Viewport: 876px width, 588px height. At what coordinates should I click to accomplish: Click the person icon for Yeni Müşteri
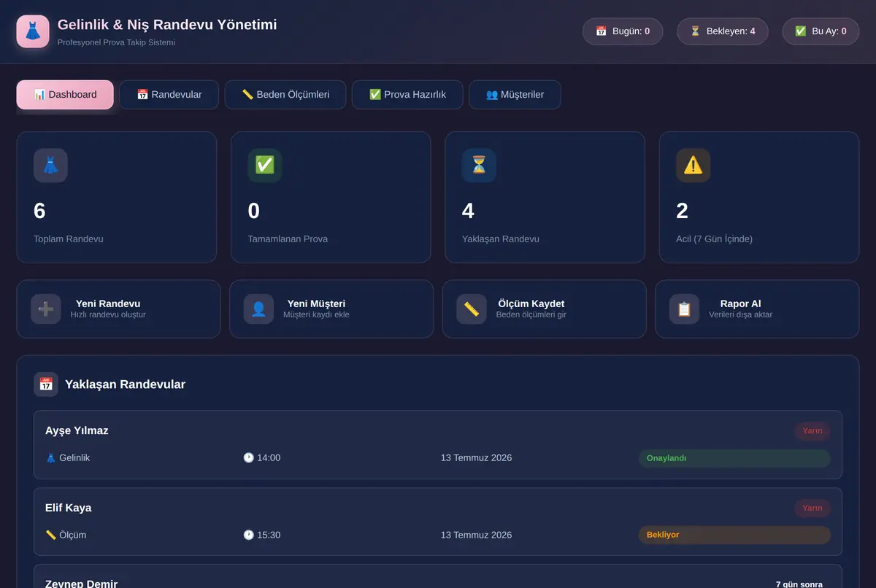coord(259,309)
